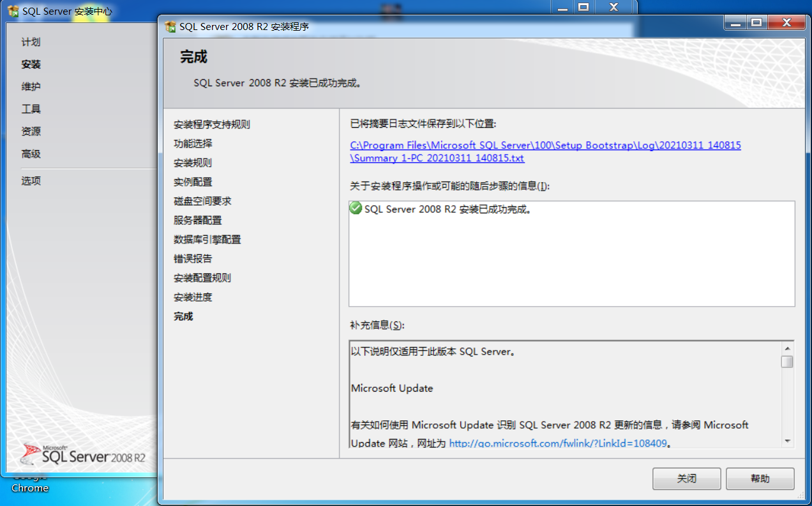
Task: Click the 补充信息 scrollbar up arrow
Action: (787, 348)
